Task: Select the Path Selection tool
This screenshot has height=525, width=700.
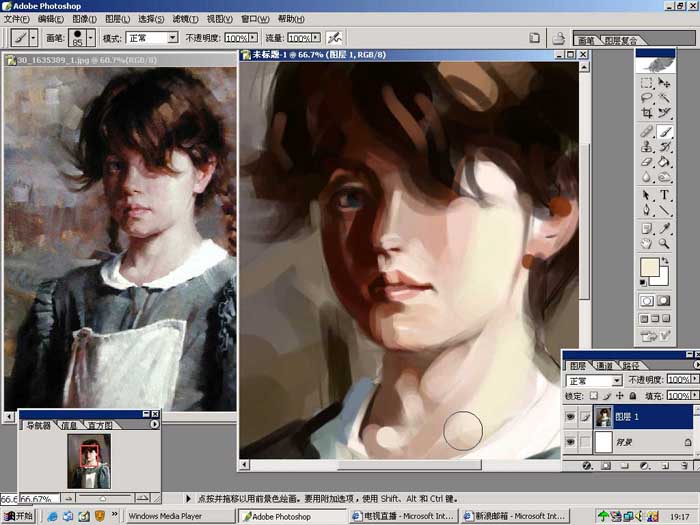Action: (x=646, y=195)
